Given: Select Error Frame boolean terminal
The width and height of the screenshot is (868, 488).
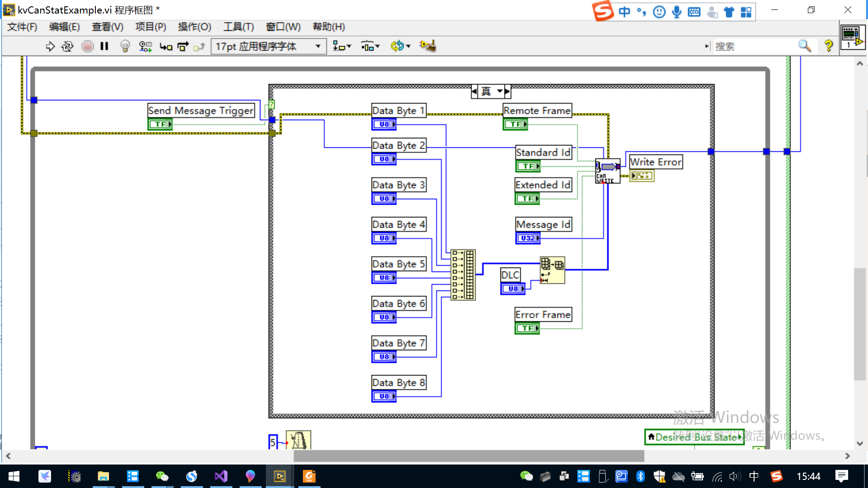Looking at the screenshot, I should tap(528, 328).
